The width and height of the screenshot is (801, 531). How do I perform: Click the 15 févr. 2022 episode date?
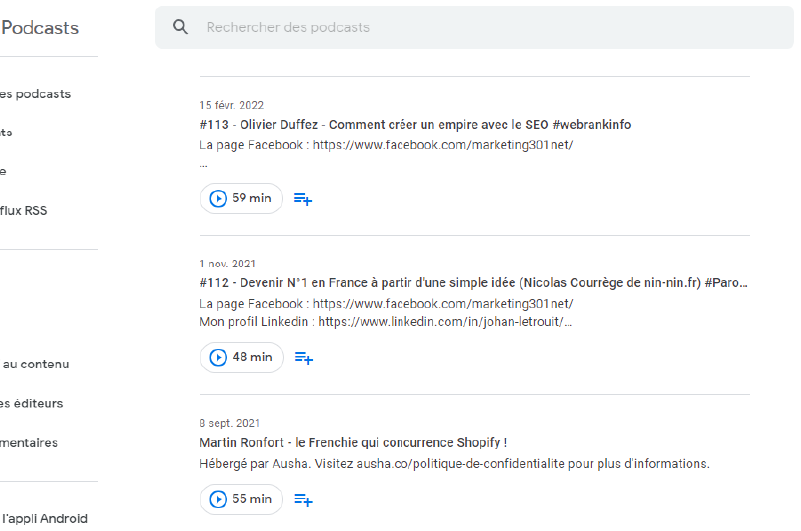coord(231,105)
